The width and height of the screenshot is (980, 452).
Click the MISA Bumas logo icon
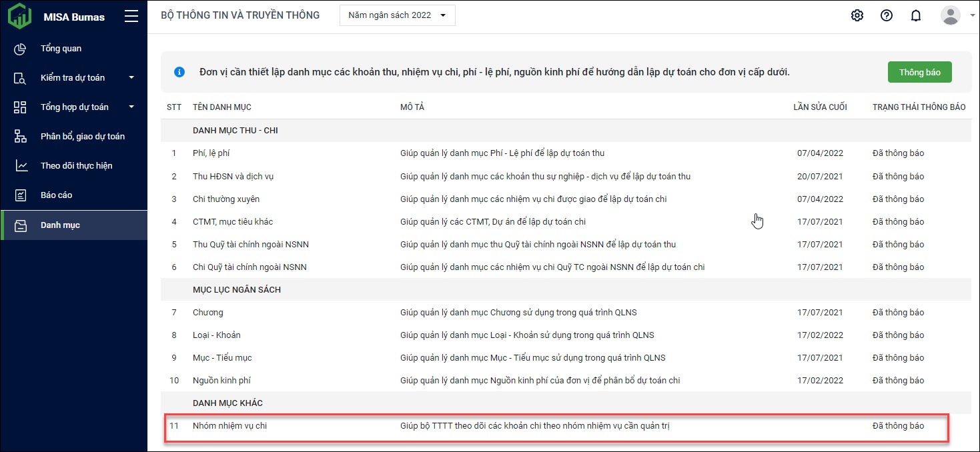[20, 16]
